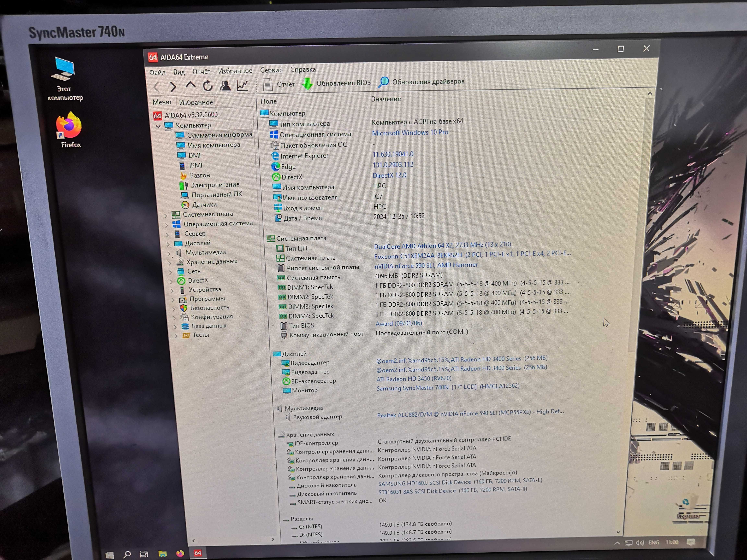
Task: Click Обновления драйверов toolbar button
Action: pyautogui.click(x=421, y=82)
